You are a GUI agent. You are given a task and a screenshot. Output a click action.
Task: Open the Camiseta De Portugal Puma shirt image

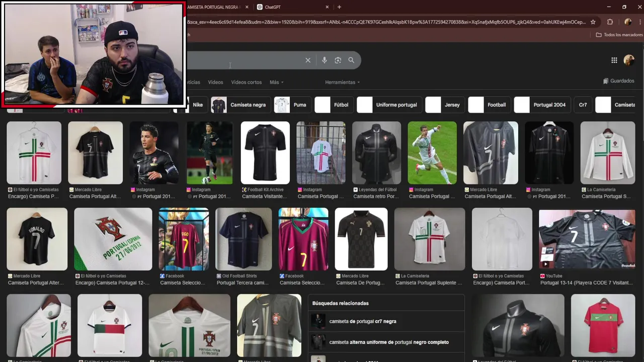pos(361,239)
